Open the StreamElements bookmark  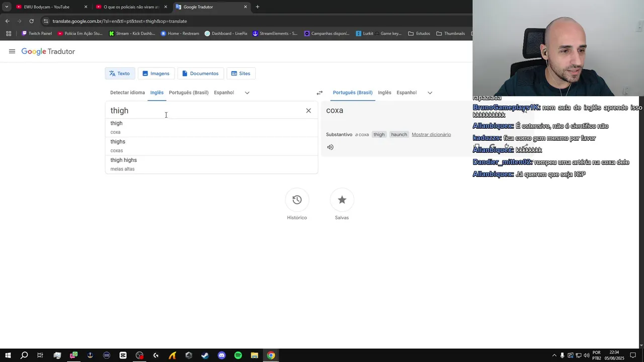tap(275, 34)
